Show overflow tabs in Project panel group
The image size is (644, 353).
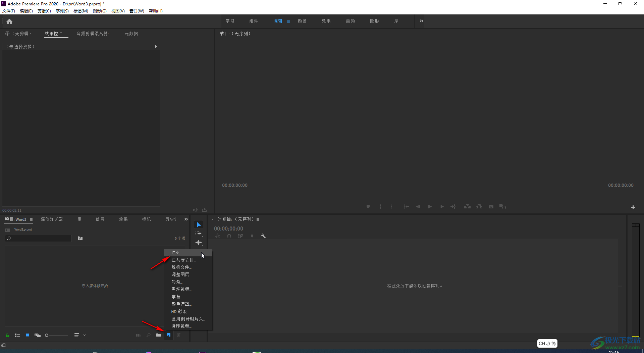[186, 219]
